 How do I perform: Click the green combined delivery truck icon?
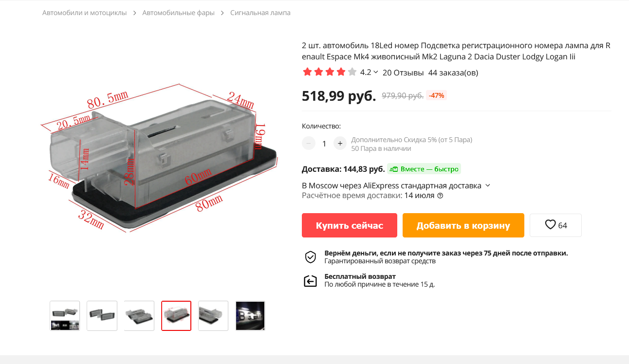click(394, 169)
